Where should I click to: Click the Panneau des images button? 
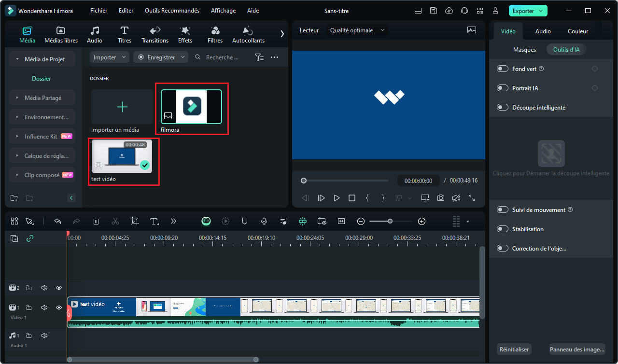577,350
